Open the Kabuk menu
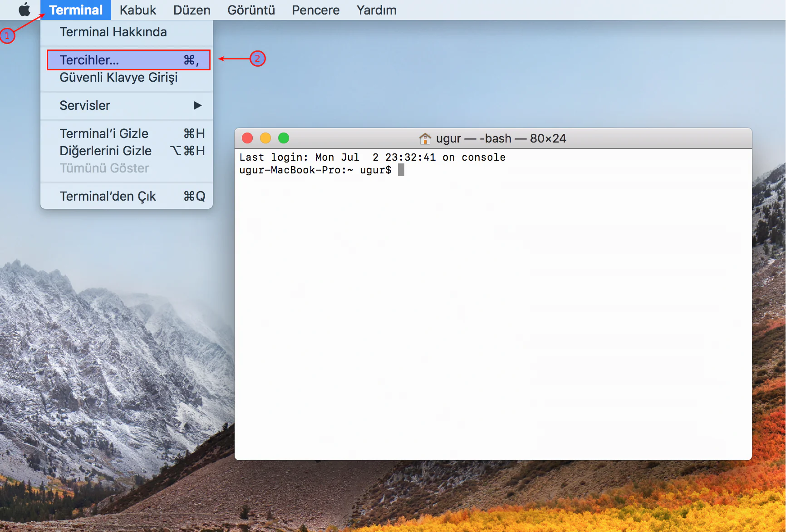This screenshot has height=532, width=786. pos(138,10)
